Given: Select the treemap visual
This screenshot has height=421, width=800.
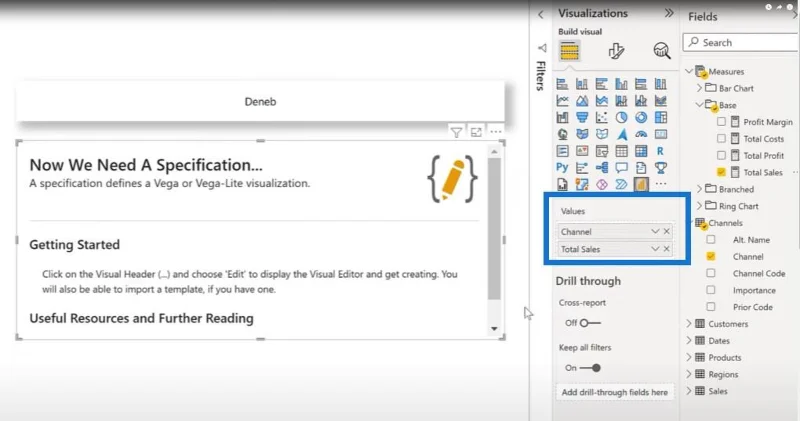Looking at the screenshot, I should pos(661,117).
